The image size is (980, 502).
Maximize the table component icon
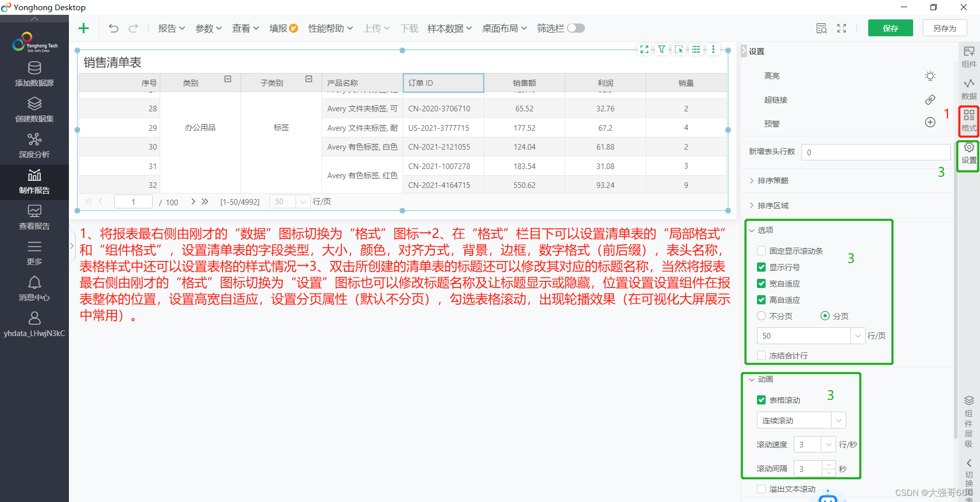click(644, 50)
